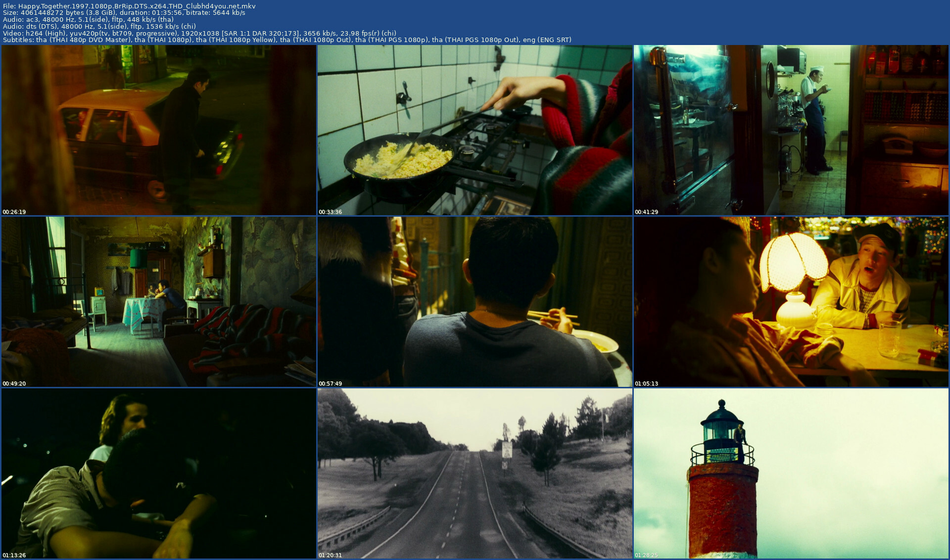Open the fried rice pan thumbnail at 00:33:36
950x560 pixels.
pyautogui.click(x=475, y=130)
